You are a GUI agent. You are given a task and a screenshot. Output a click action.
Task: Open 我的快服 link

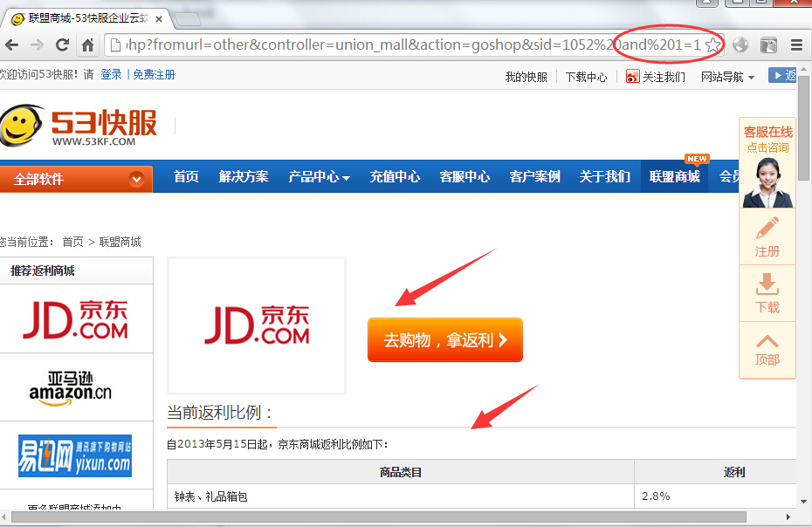[526, 77]
